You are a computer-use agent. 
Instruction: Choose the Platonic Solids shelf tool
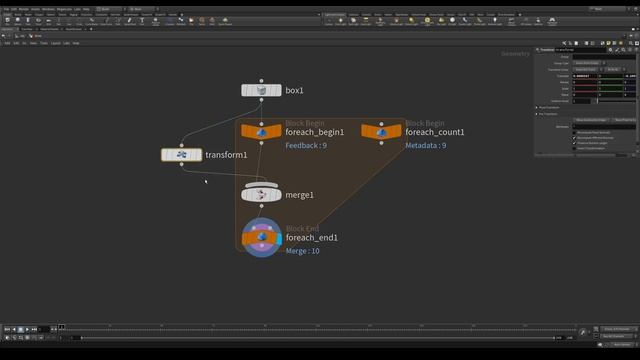click(156, 21)
